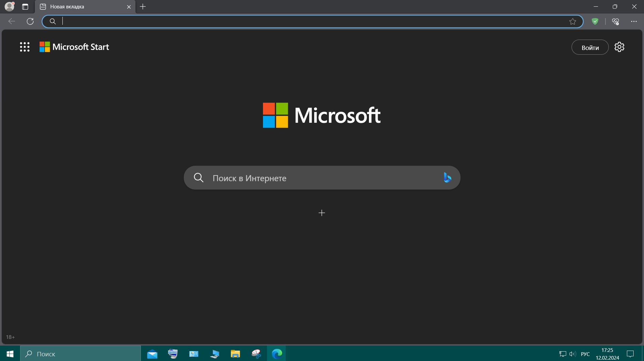Switch the РУС input language
Screen dimensions: 644x361
point(585,354)
